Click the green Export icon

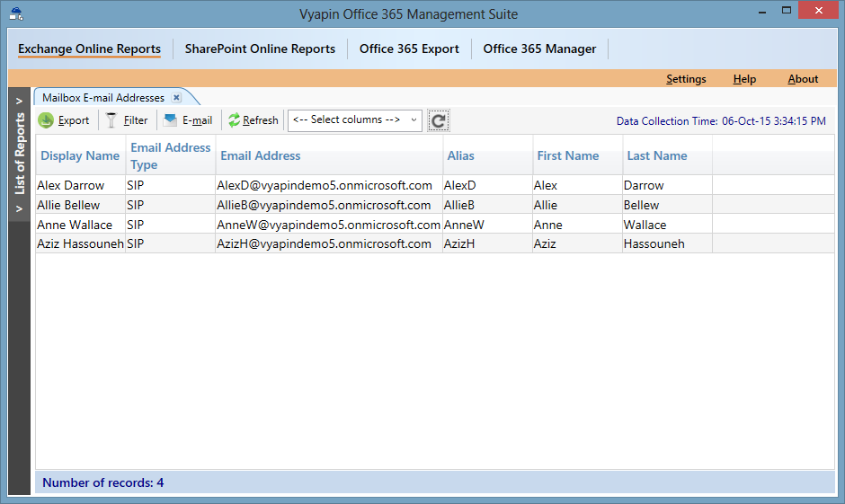46,120
